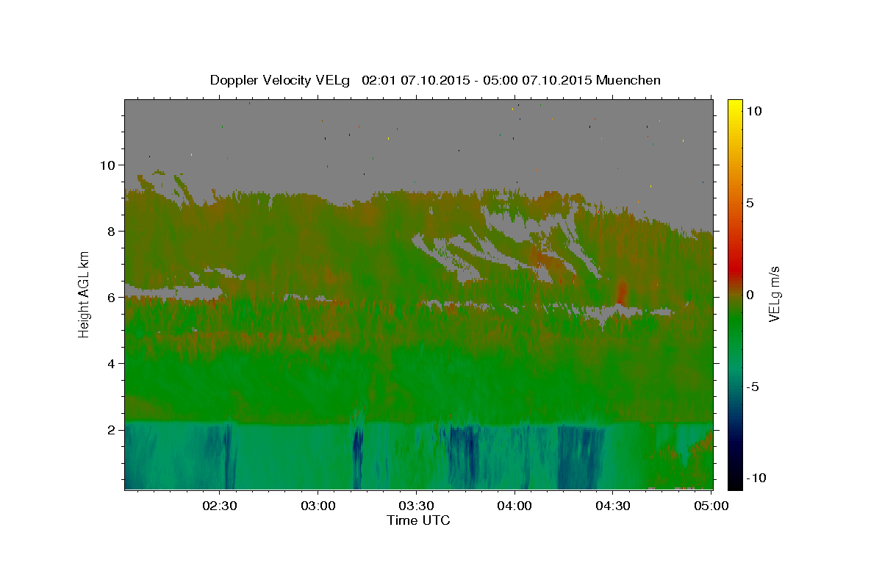This screenshot has height=588, width=882.
Task: Click the height tick label 4
Action: point(112,363)
